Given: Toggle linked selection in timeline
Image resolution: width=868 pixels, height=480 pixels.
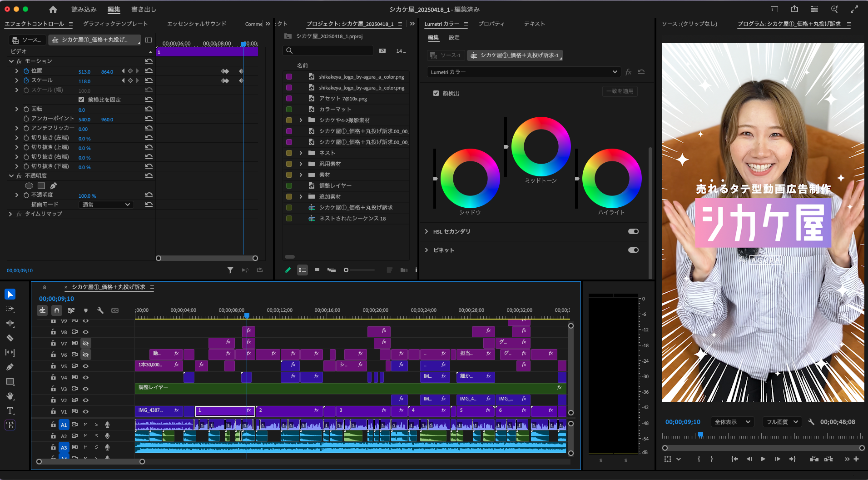Looking at the screenshot, I should point(71,310).
